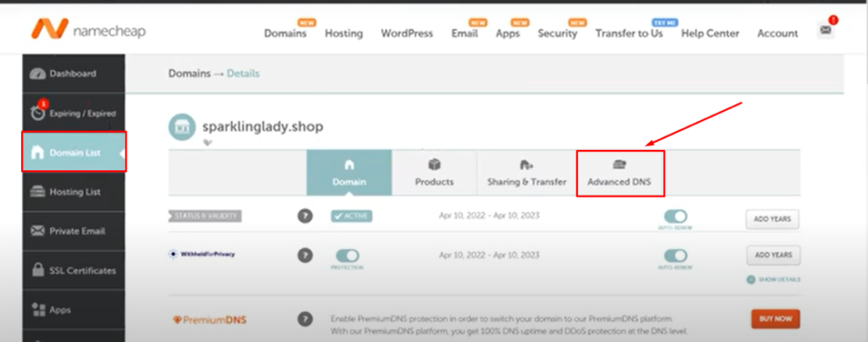The image size is (868, 342).
Task: Open the WordPress top menu
Action: click(407, 33)
